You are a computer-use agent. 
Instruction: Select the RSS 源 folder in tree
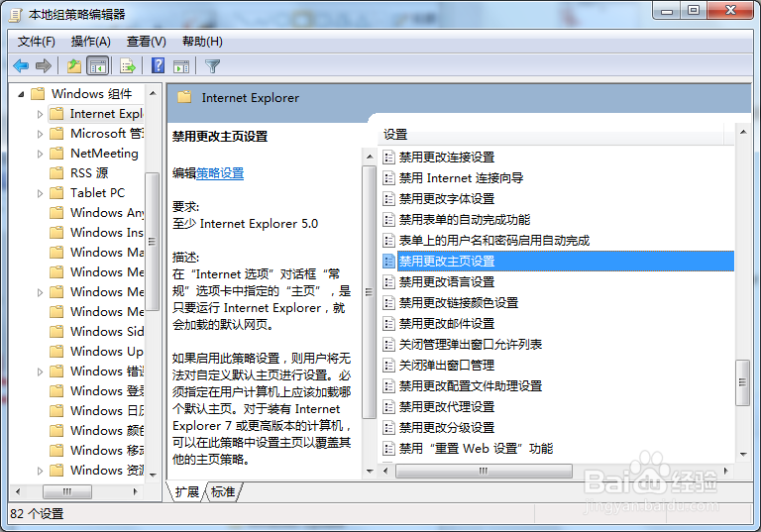point(89,172)
